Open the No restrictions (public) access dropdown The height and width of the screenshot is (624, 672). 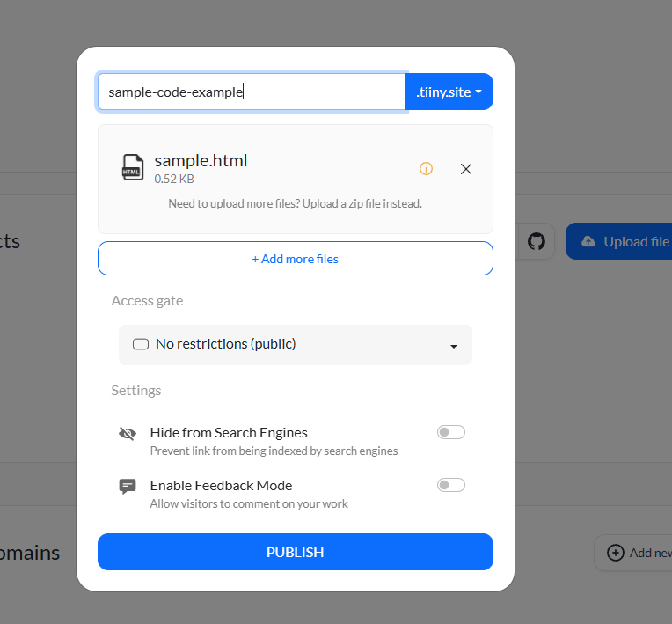click(295, 344)
